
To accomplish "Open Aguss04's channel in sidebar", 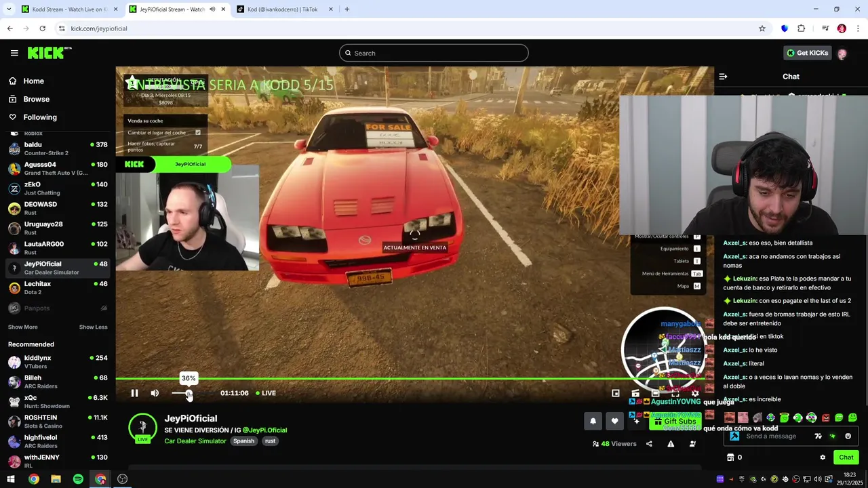I will (x=58, y=169).
